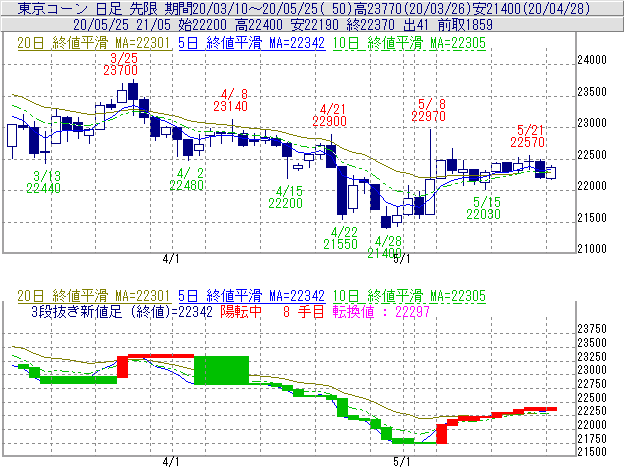Click the 21750 axis label in lower chart
Viewport: 624px width, 474px height.
[592, 439]
